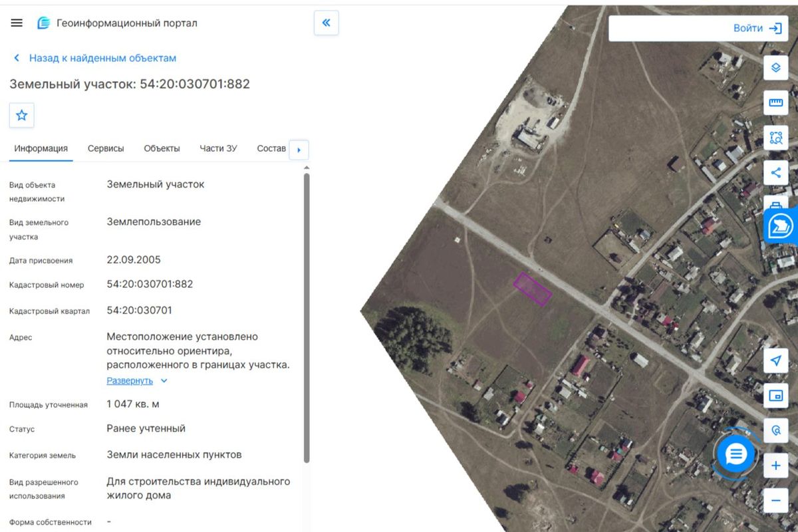Click the info panel vertical scrollbar
The width and height of the screenshot is (798, 532).
(307, 318)
